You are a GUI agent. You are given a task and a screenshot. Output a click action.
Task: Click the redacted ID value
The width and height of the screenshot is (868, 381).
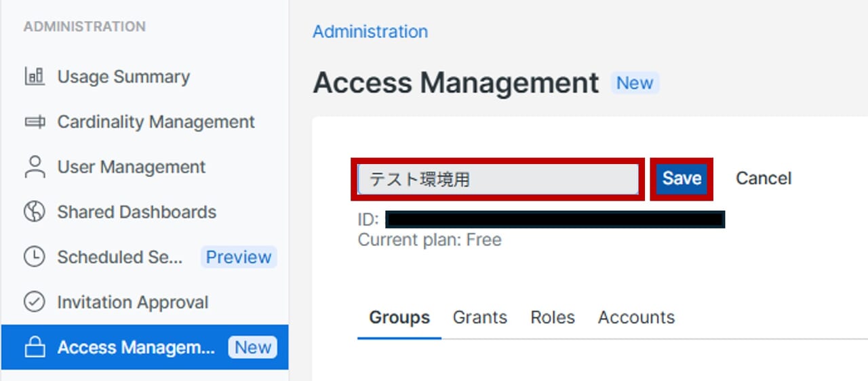[x=555, y=220]
